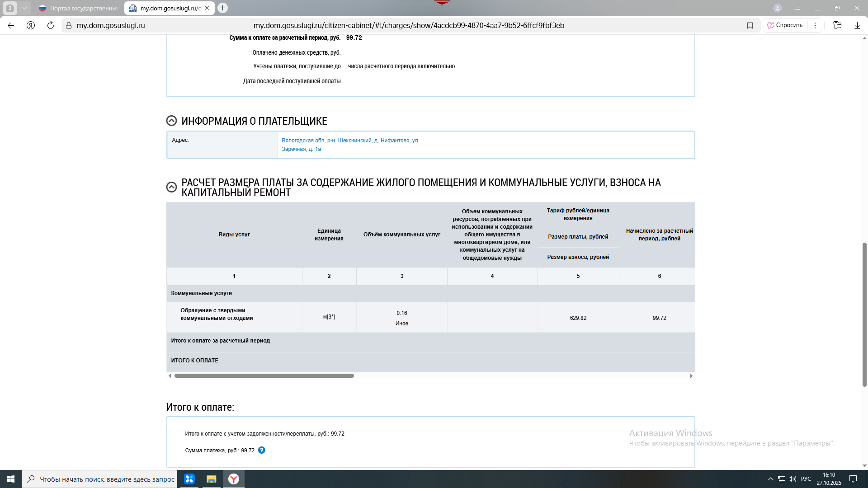Click the table's horizontal scrollbar thumb
Screen dimensions: 868x488
tap(264, 375)
